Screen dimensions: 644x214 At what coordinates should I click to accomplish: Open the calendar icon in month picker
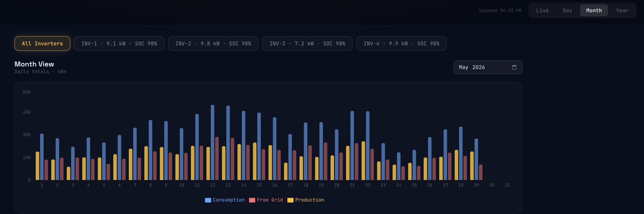click(514, 67)
